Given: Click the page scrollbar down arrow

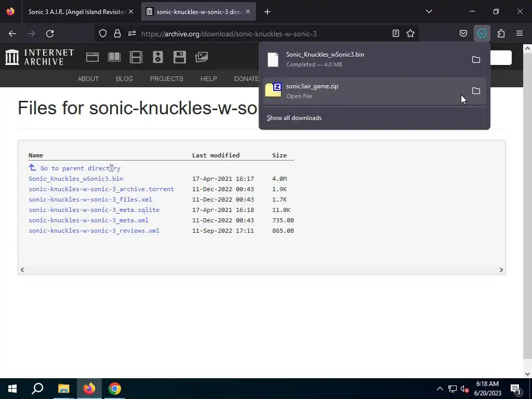Looking at the screenshot, I should [527, 374].
